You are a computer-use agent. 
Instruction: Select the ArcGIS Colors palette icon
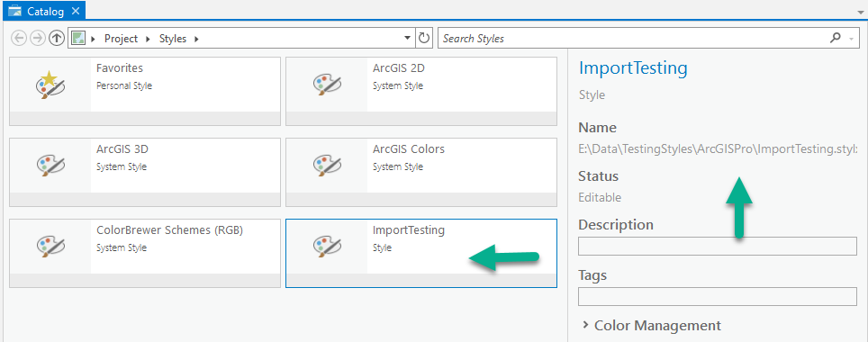(327, 166)
